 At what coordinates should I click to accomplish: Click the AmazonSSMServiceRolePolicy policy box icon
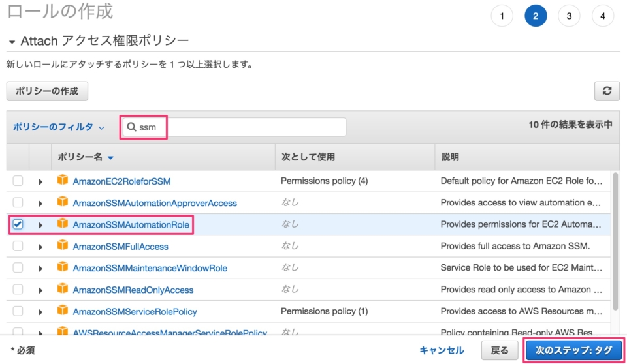coord(63,310)
